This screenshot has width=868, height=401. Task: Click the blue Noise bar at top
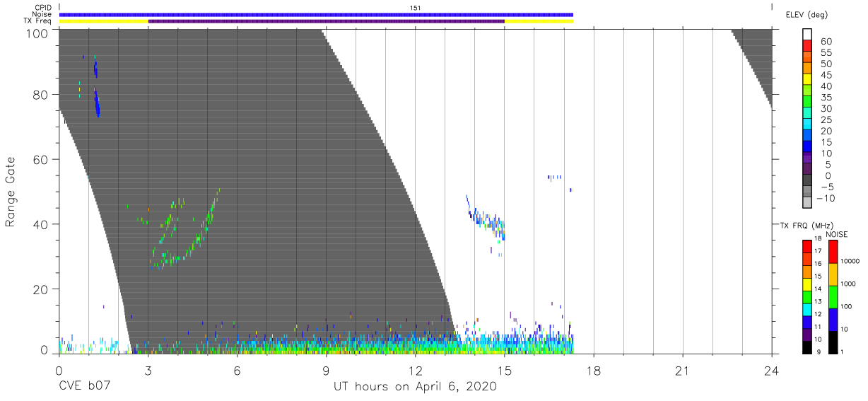click(x=316, y=14)
